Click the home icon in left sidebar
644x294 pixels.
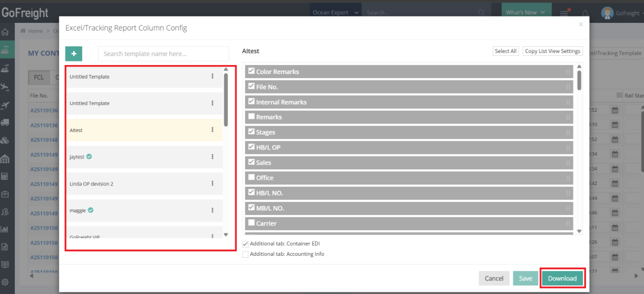coord(5,32)
